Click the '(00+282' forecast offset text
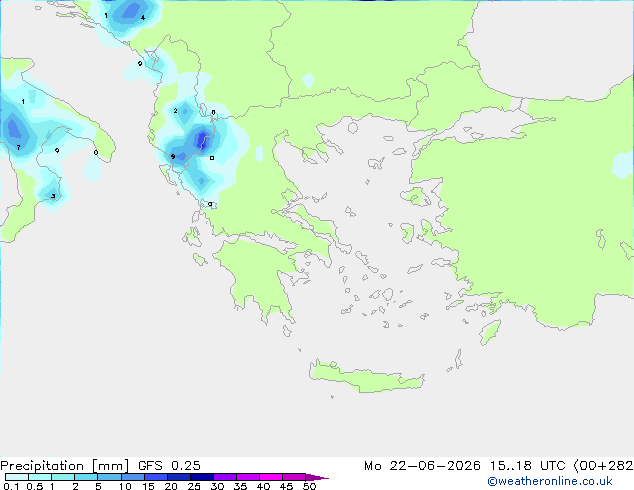The image size is (634, 490). click(x=603, y=466)
